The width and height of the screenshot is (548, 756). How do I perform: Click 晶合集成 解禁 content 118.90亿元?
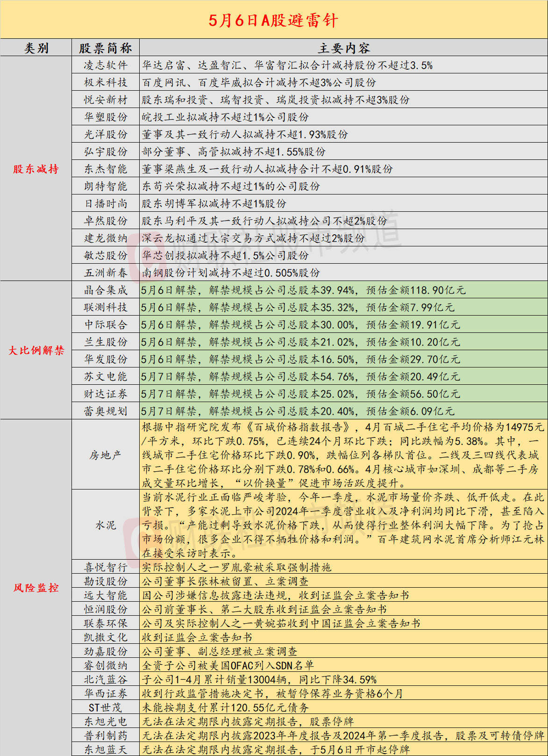tap(304, 290)
